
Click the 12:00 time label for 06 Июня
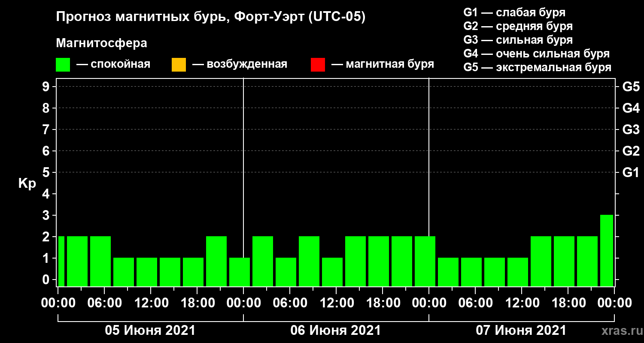(336, 303)
